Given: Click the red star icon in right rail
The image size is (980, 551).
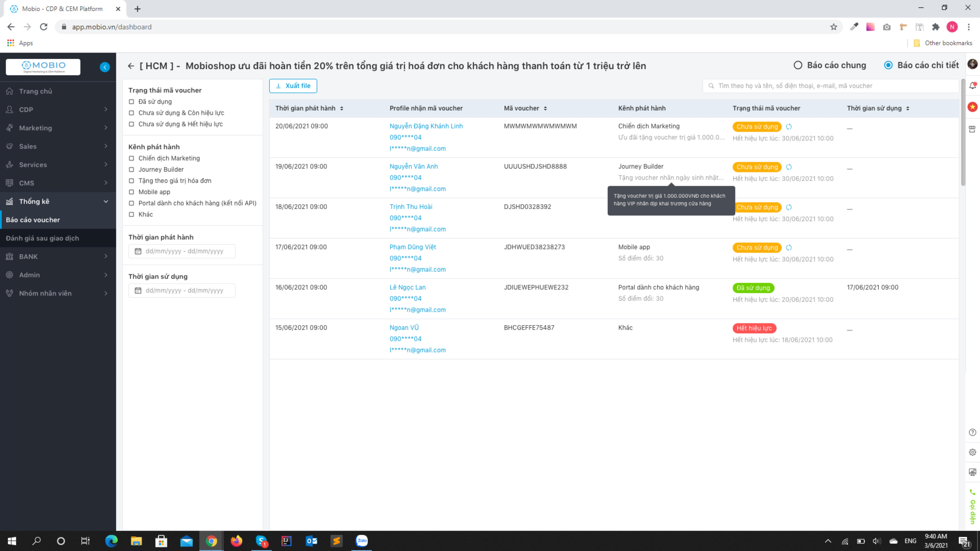Looking at the screenshot, I should tap(972, 107).
